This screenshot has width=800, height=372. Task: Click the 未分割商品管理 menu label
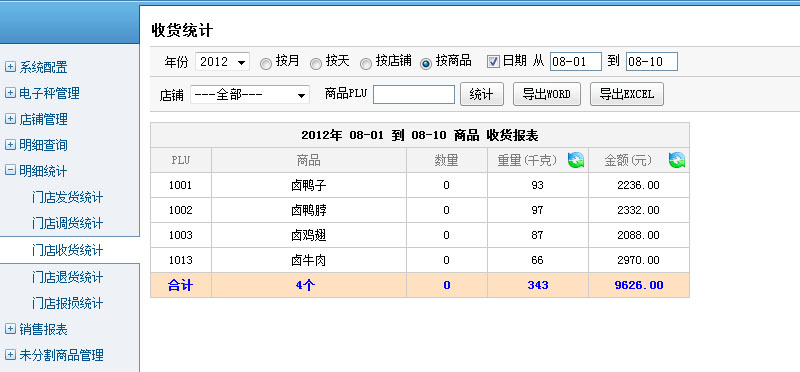(62, 356)
